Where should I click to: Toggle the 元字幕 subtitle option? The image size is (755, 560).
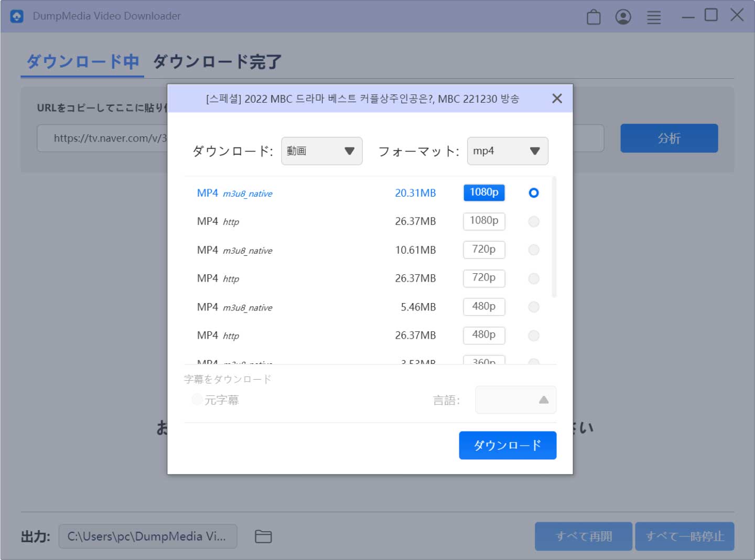coord(197,400)
